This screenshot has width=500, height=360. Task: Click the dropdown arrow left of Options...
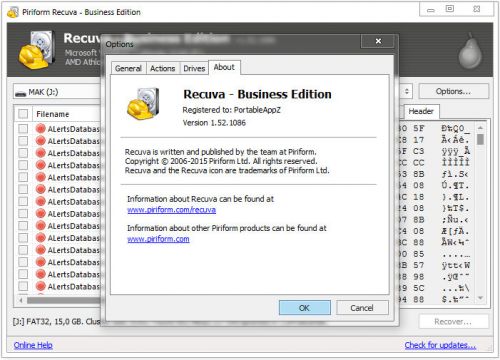pos(407,91)
